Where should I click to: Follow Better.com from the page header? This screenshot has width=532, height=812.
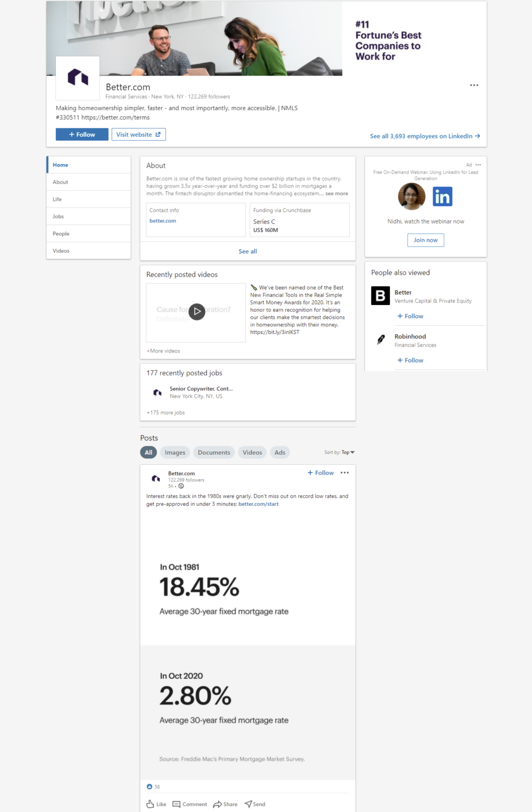coord(81,134)
